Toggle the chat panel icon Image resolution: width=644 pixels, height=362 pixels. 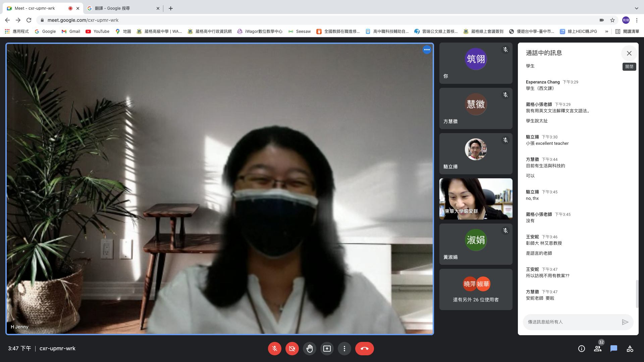[x=613, y=349]
